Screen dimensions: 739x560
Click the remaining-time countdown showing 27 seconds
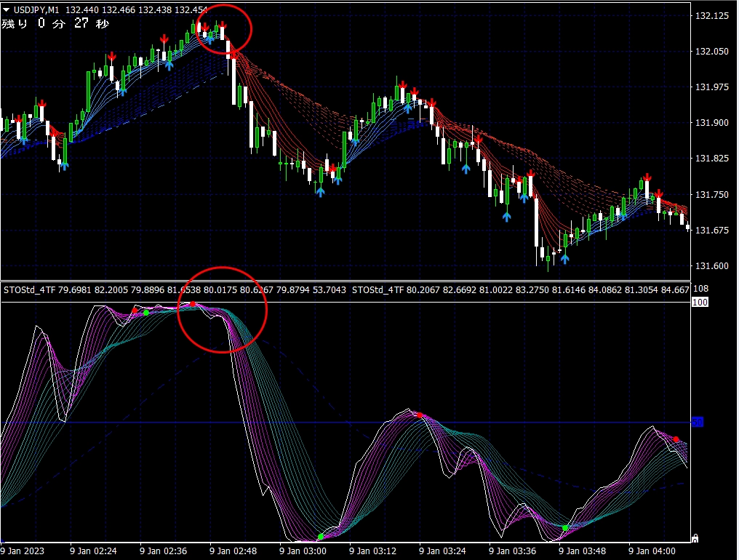point(55,24)
